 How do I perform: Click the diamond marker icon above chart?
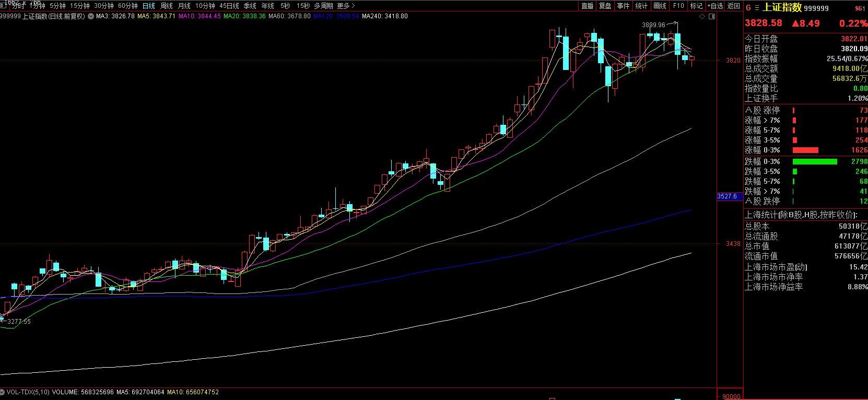tap(702, 17)
